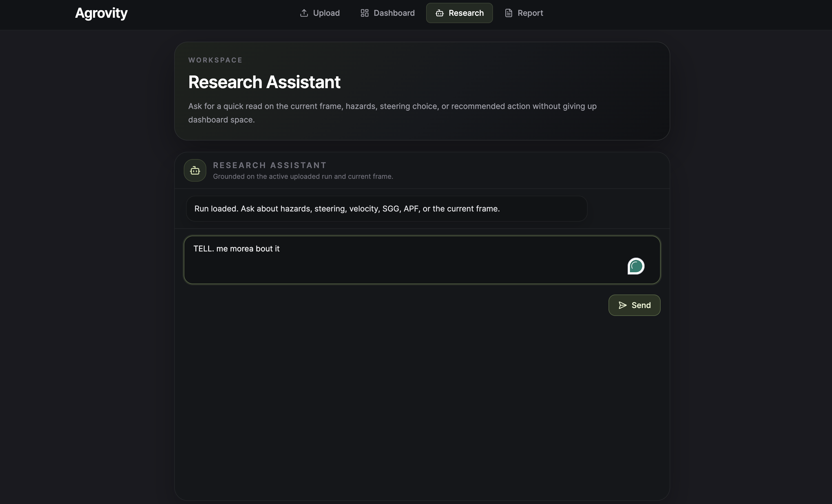Screen dimensions: 832x504
Task: Click the WORKSPACE label text
Action: [215, 60]
